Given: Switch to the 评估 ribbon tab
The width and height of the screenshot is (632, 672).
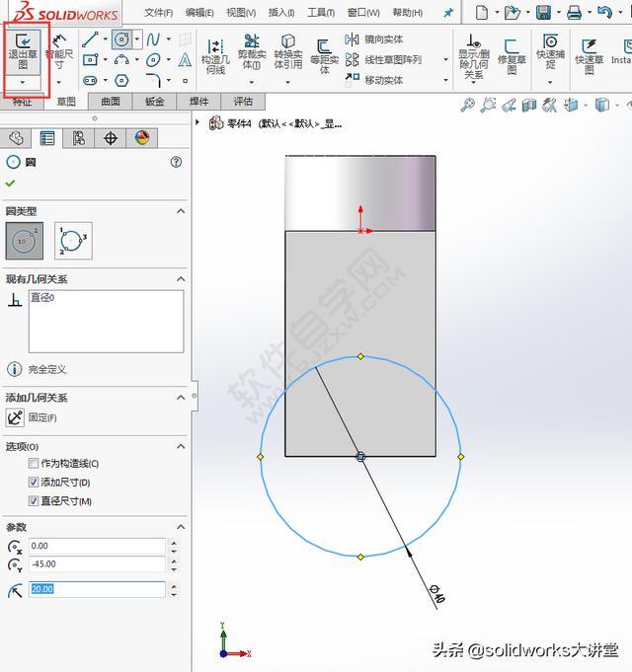Looking at the screenshot, I should click(243, 102).
